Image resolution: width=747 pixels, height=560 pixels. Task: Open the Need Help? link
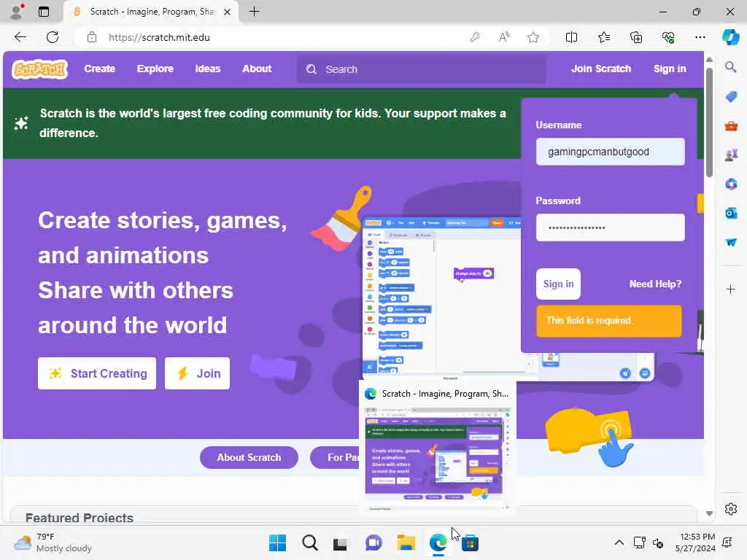[x=655, y=284]
